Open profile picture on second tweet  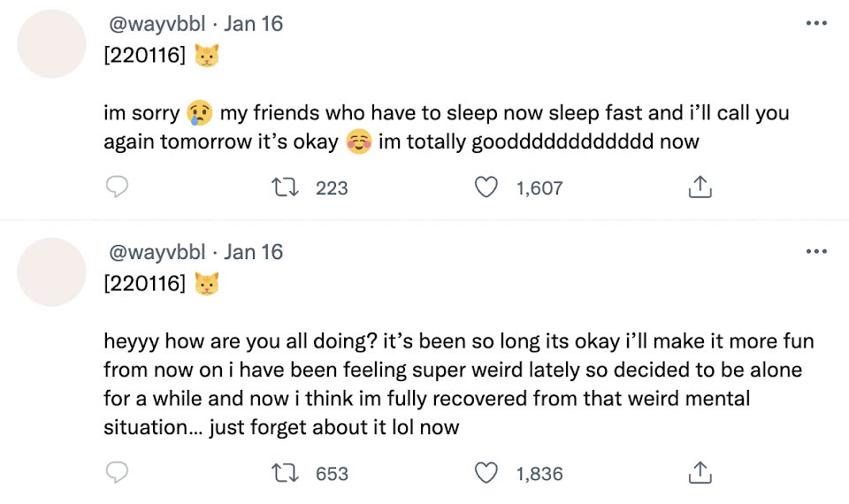tap(51, 271)
